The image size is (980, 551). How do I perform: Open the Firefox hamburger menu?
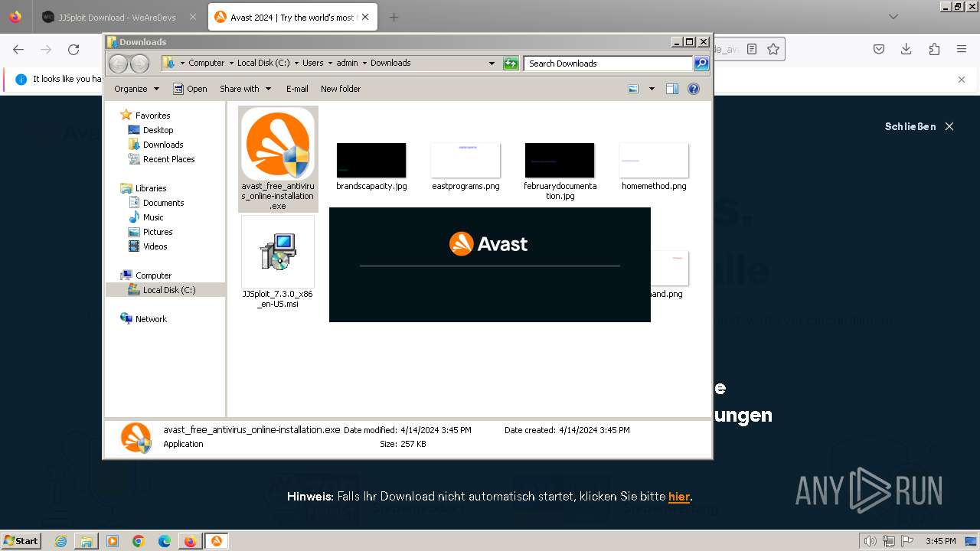tap(962, 49)
